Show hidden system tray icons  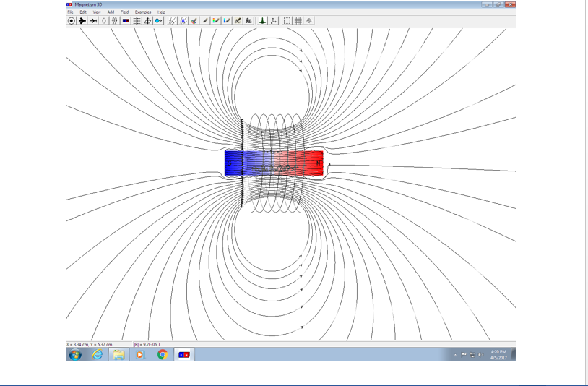coord(455,354)
